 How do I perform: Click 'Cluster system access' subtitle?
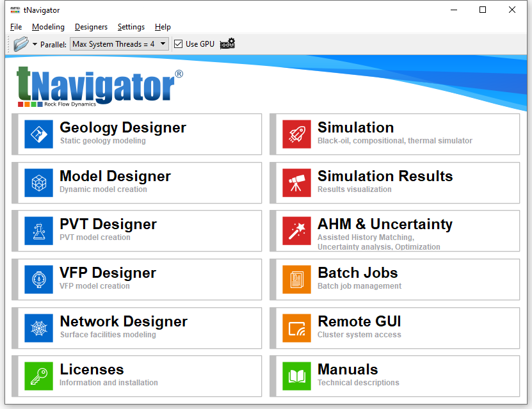click(x=359, y=334)
